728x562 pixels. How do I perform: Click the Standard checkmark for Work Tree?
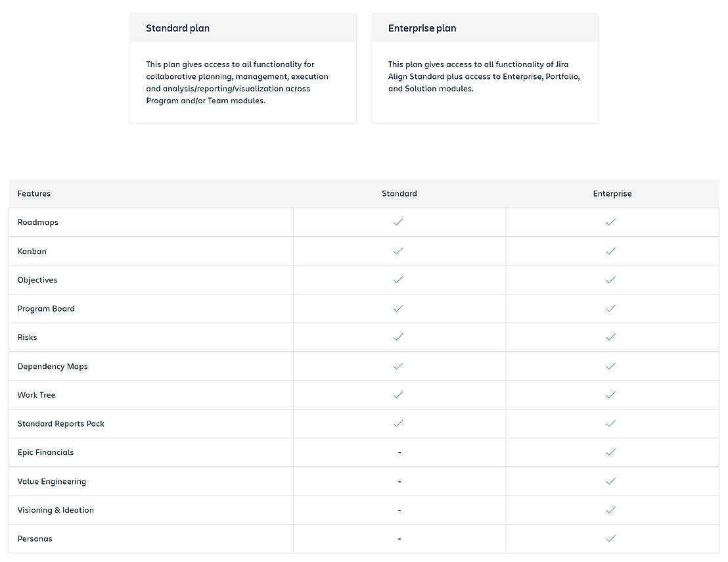[398, 395]
